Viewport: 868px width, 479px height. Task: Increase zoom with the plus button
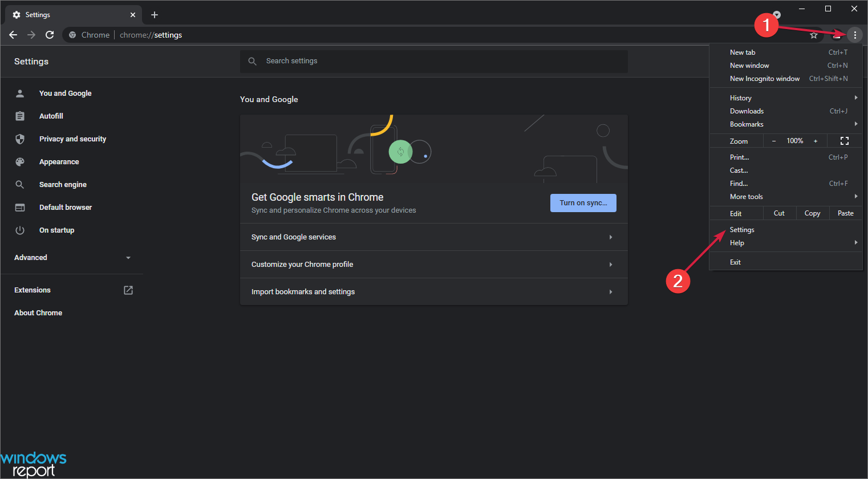tap(816, 141)
